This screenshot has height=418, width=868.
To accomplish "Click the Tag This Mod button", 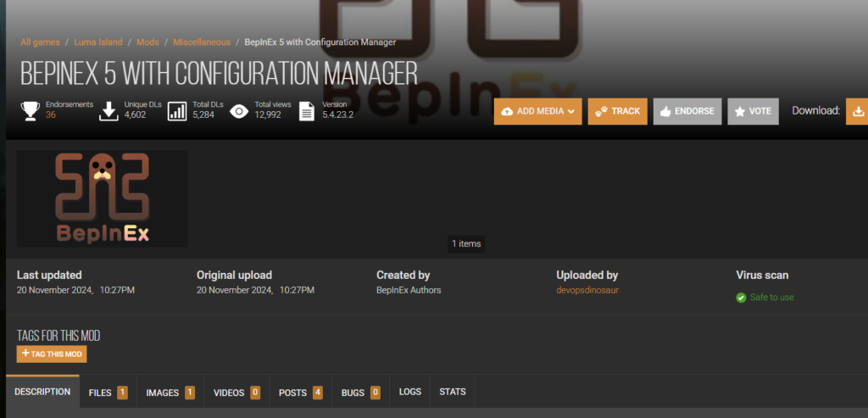I will [52, 354].
